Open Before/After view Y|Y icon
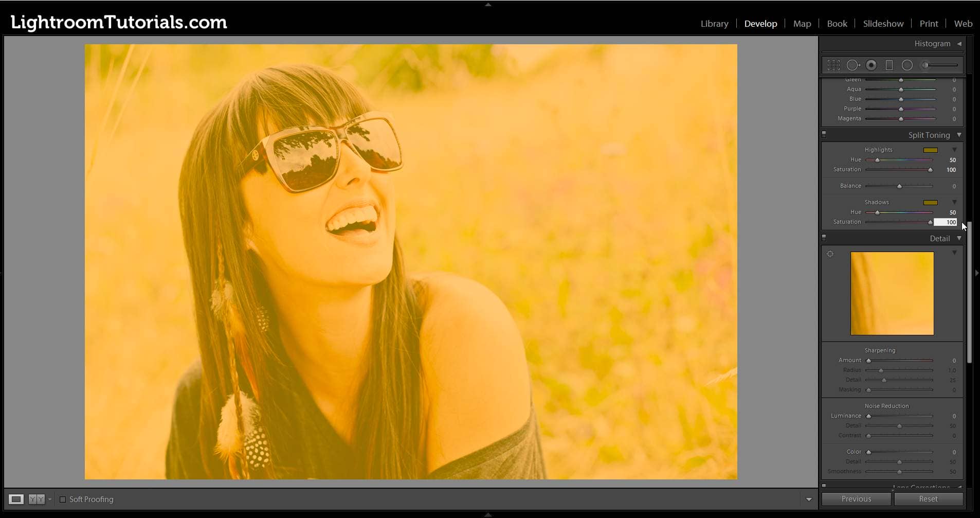The image size is (980, 518). point(37,499)
